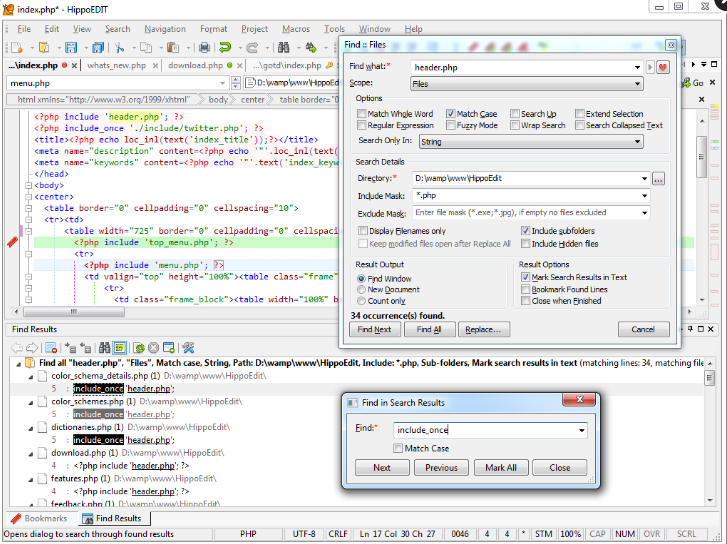
Task: Click binoculars icon in Find Results toolbar
Action: tap(105, 348)
